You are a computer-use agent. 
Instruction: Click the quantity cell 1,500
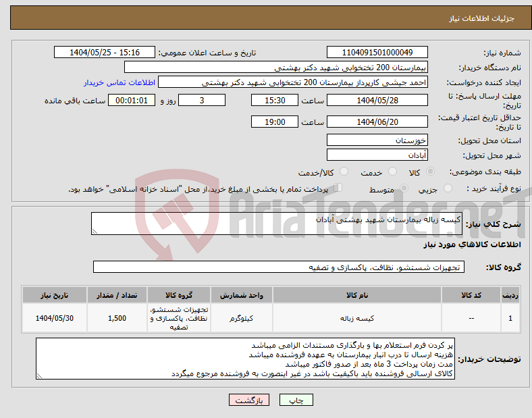(x=117, y=318)
